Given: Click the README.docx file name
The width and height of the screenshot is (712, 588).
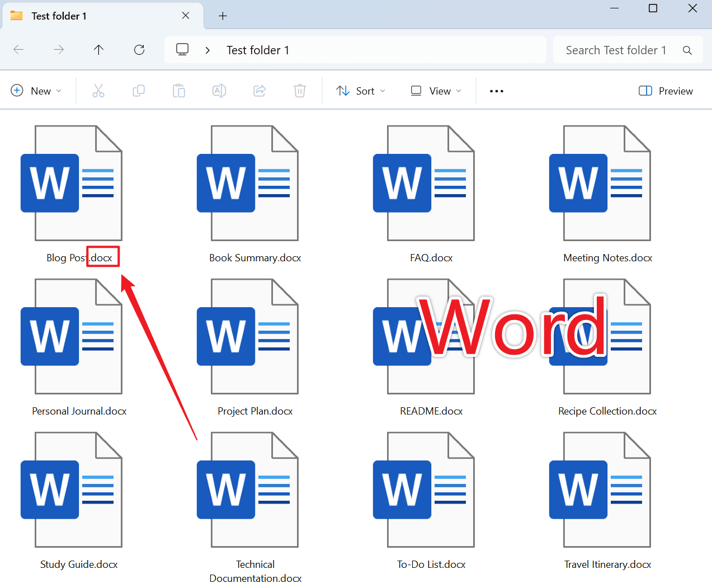Looking at the screenshot, I should (x=431, y=411).
